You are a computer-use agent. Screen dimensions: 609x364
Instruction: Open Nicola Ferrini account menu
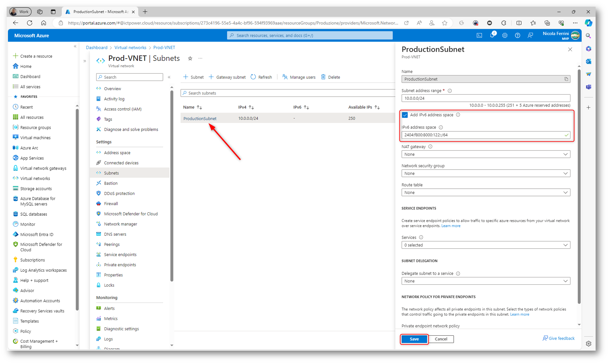561,35
